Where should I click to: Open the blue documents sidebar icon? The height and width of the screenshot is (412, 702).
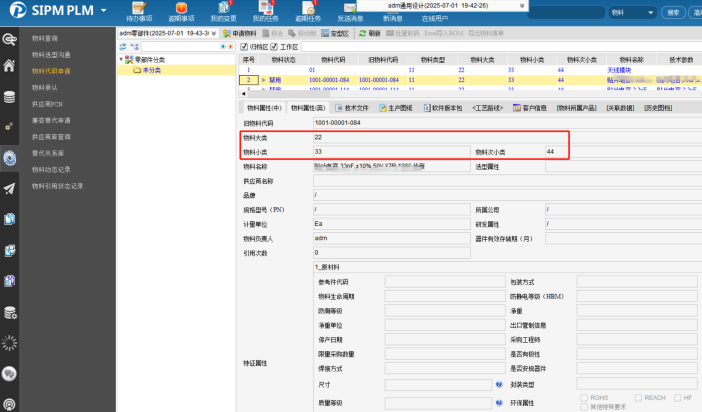[9, 219]
